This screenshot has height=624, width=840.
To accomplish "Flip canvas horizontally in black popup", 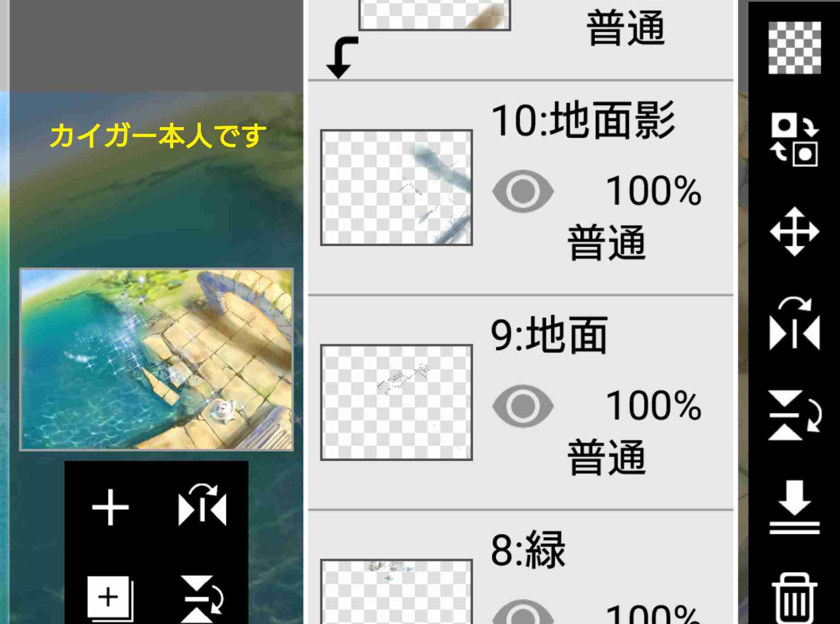I will [x=202, y=505].
